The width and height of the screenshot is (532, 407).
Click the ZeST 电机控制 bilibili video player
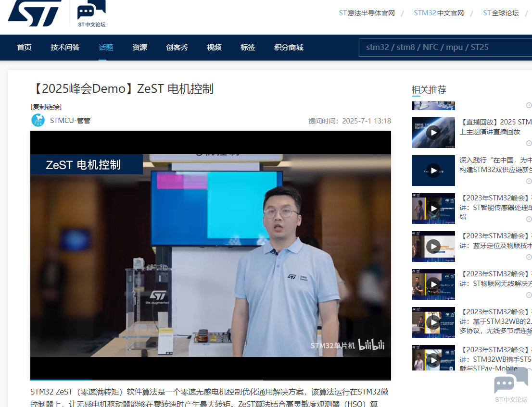point(210,255)
